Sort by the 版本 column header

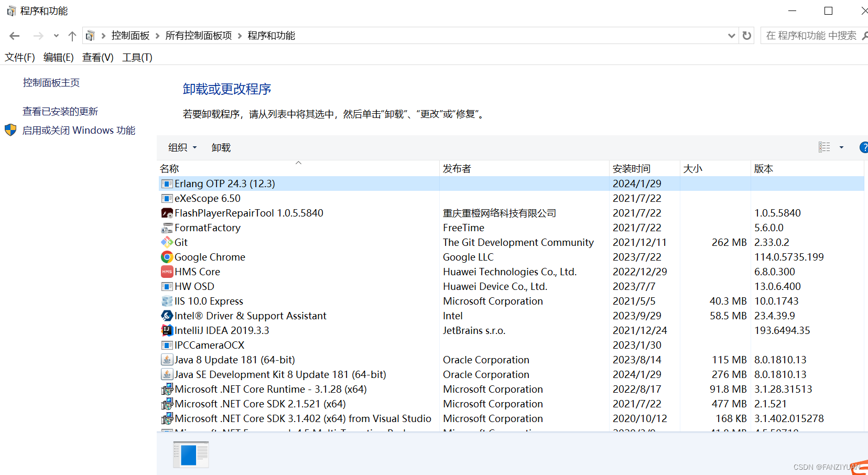point(807,168)
